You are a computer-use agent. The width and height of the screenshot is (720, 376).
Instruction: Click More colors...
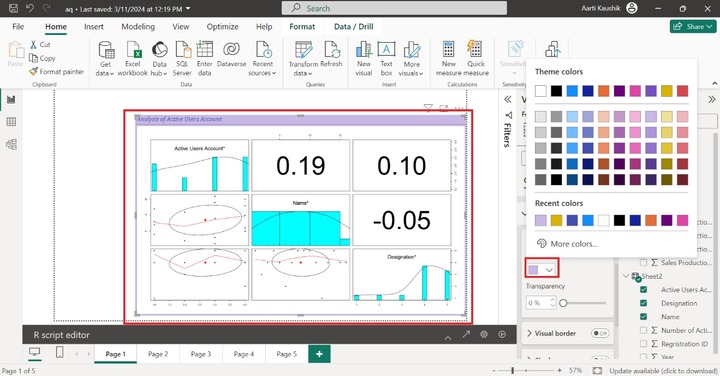[x=568, y=244]
